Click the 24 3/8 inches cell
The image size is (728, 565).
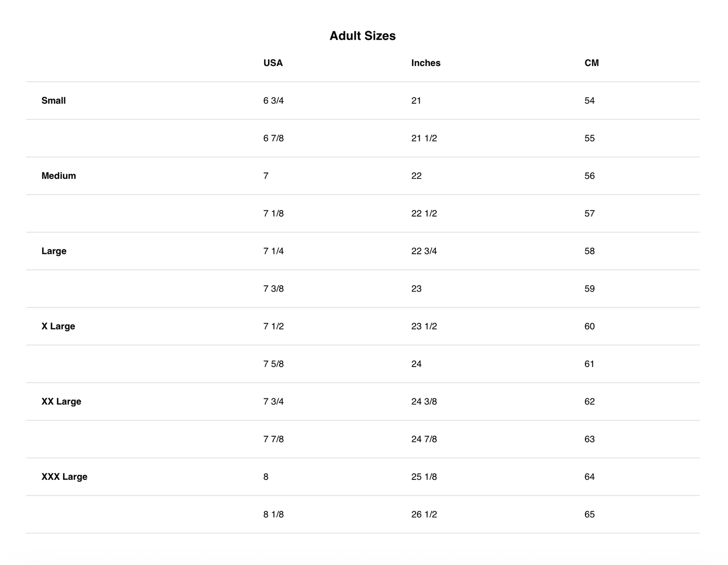tap(424, 402)
